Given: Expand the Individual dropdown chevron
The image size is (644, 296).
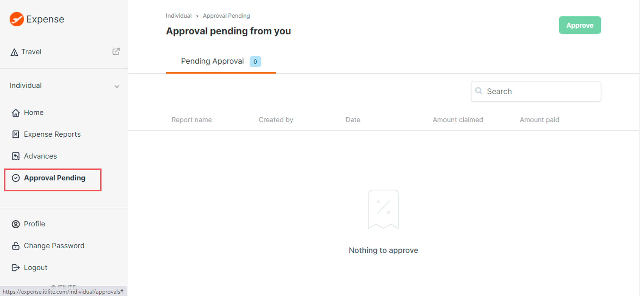Looking at the screenshot, I should coord(117,86).
